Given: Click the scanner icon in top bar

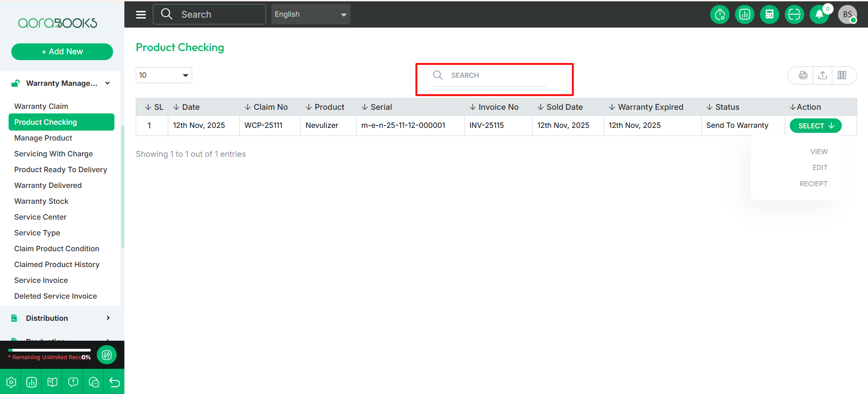Looking at the screenshot, I should (x=794, y=14).
